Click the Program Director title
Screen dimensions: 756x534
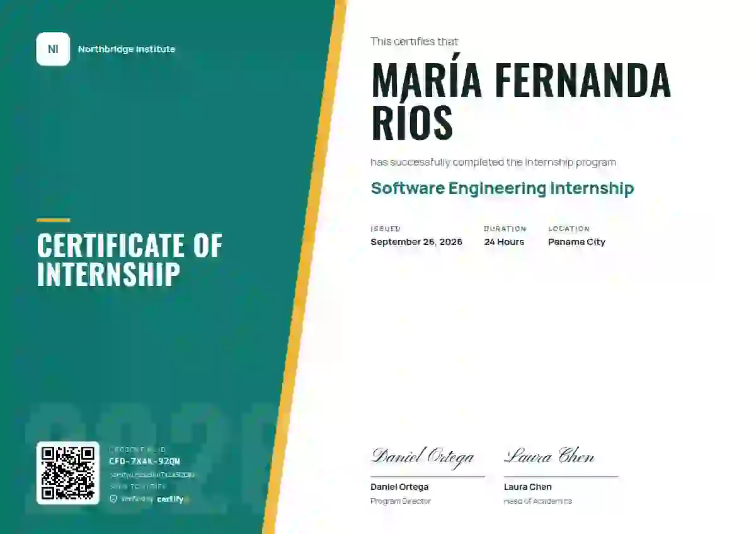pos(401,501)
